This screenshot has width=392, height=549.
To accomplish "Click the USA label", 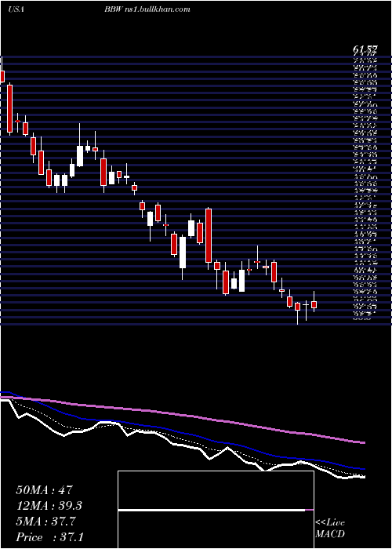I will [16, 9].
